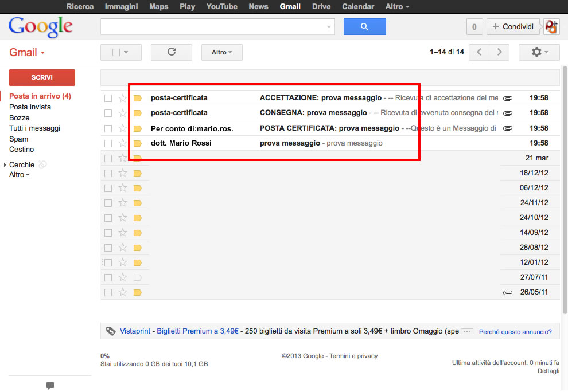This screenshot has height=392, width=568.
Task: Open the chat icon at bottom left
Action: tap(50, 386)
